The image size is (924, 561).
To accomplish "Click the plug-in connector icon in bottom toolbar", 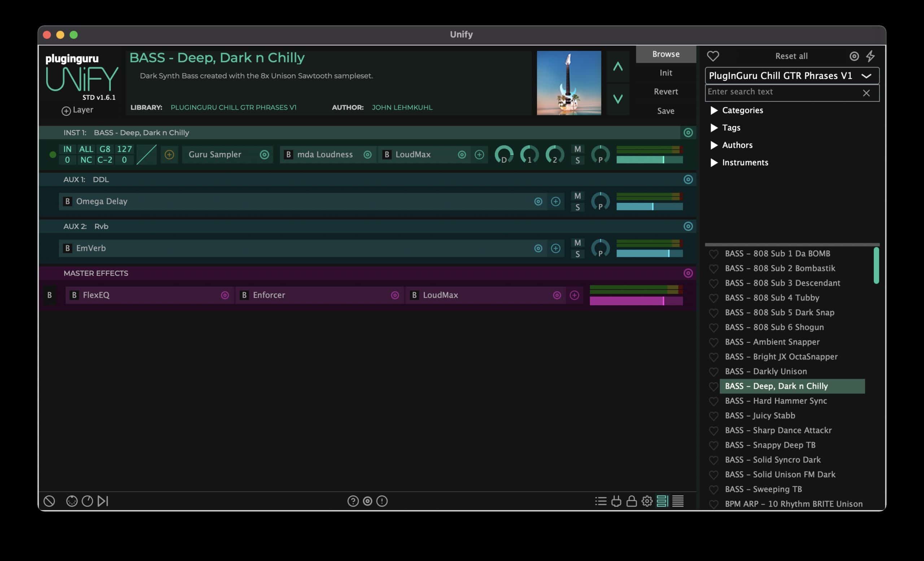I will click(616, 501).
